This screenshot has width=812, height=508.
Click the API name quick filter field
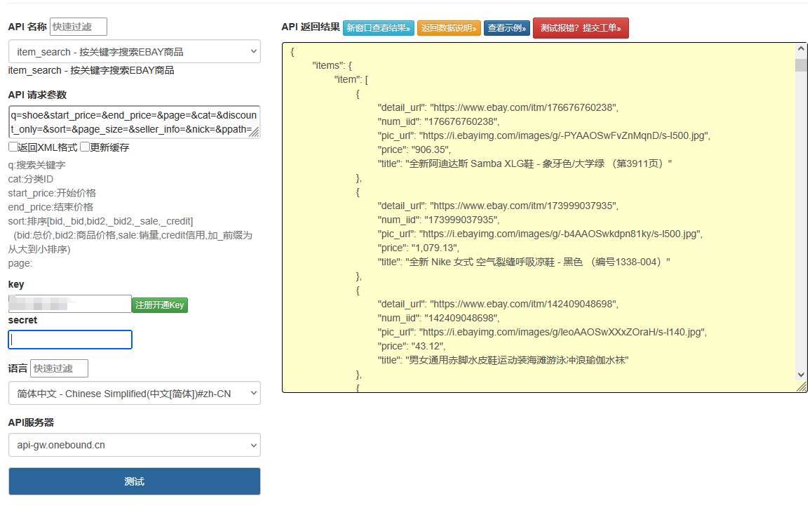click(x=79, y=27)
